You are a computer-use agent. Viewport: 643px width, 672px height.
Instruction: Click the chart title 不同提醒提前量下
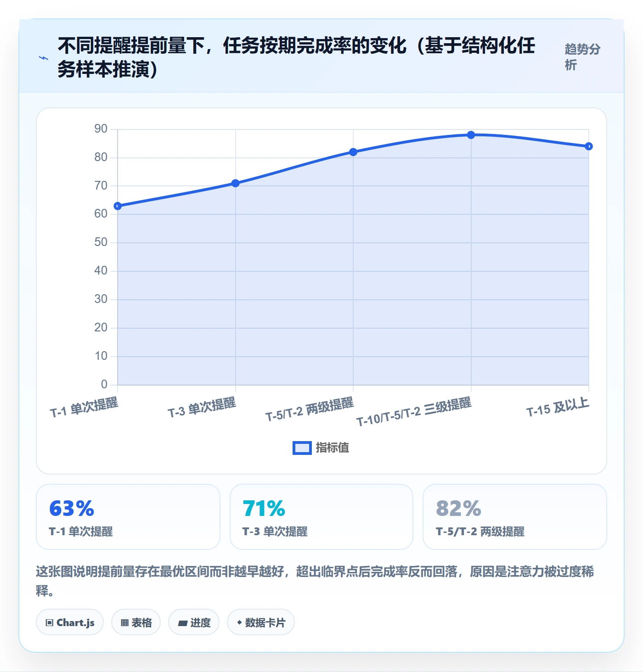(x=296, y=57)
